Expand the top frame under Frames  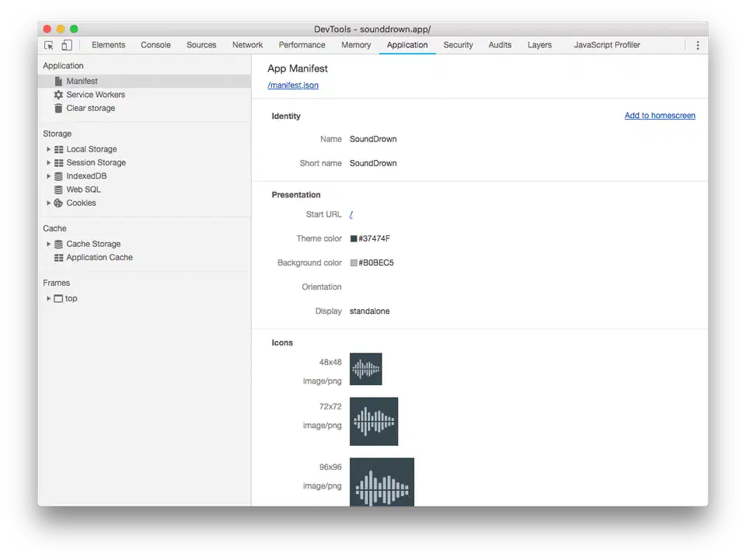click(x=48, y=298)
